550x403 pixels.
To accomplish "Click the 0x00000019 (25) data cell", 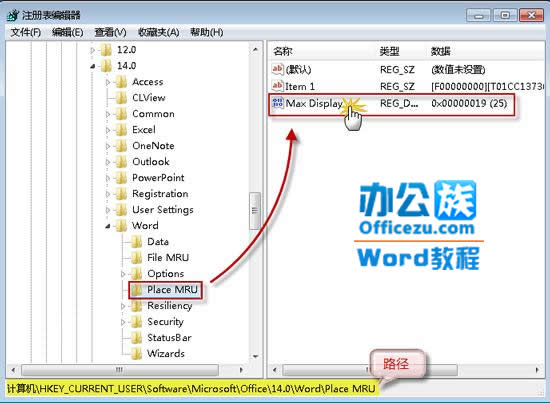I will point(469,103).
